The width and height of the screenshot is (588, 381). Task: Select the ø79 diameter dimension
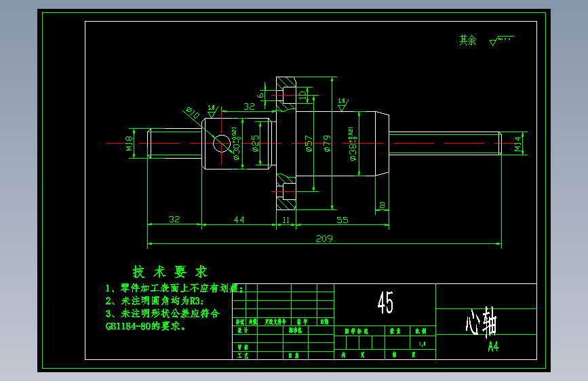(327, 144)
